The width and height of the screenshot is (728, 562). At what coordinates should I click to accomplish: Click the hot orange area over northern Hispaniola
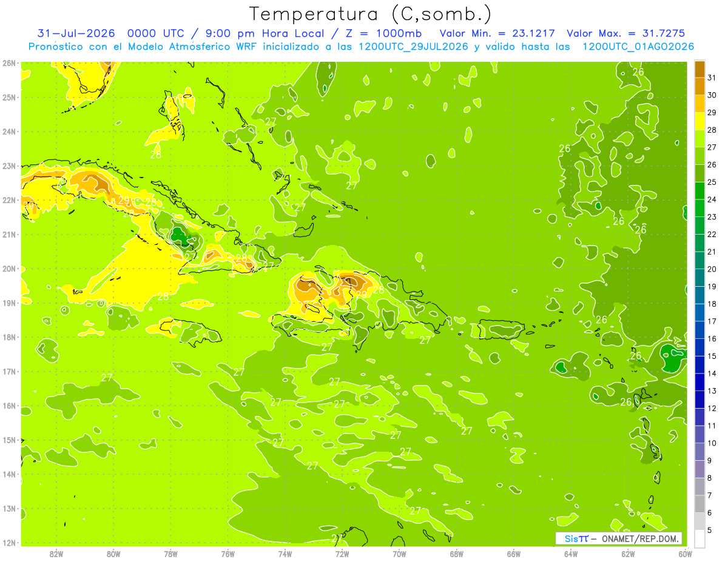click(351, 281)
